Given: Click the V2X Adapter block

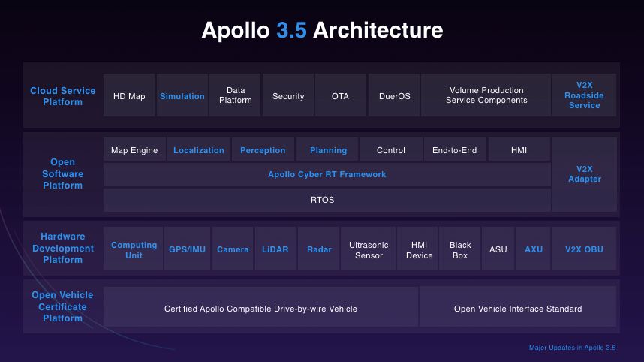Looking at the screenshot, I should (584, 174).
